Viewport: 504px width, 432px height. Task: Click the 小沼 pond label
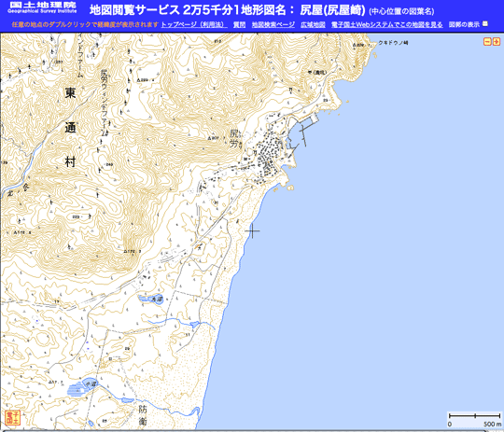(x=91, y=383)
